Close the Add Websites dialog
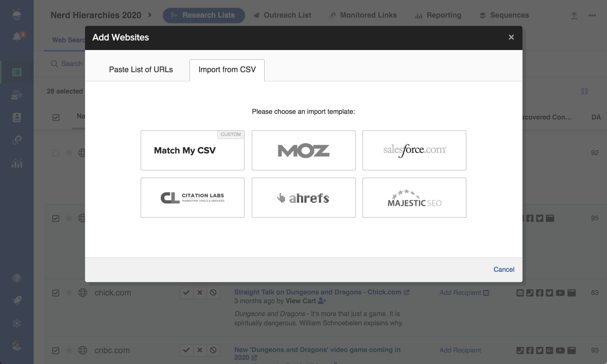 [x=511, y=37]
